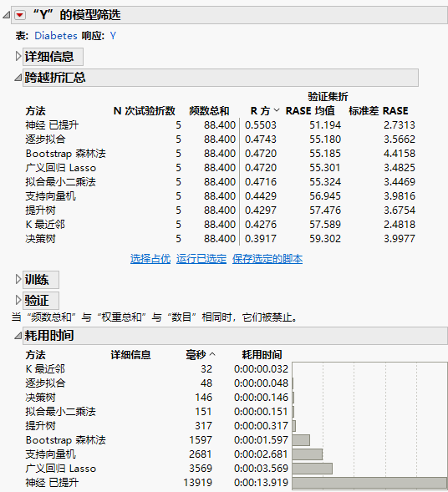Click elapsed time 0:00:03.569
Screen dimensions: 448x492
pos(262,469)
